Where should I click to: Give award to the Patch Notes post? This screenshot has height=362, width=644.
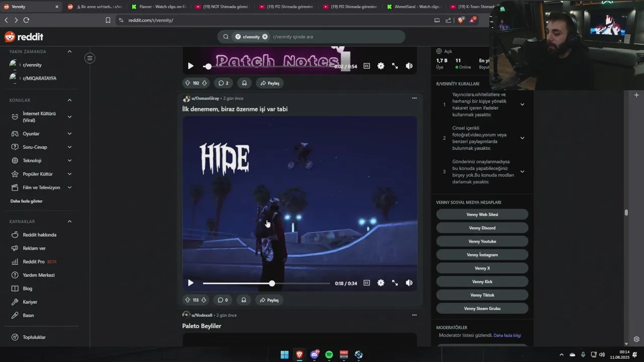click(244, 83)
